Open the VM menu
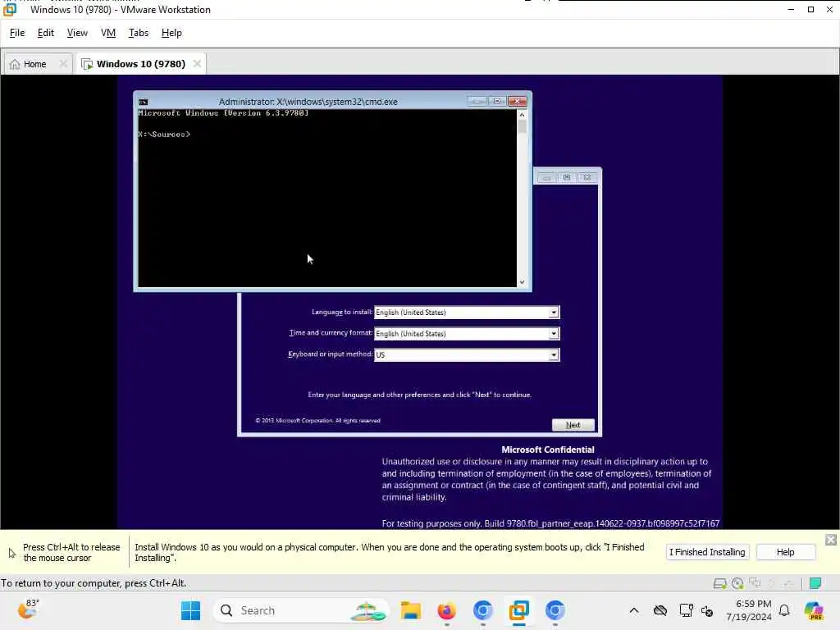The image size is (840, 630). click(x=108, y=33)
